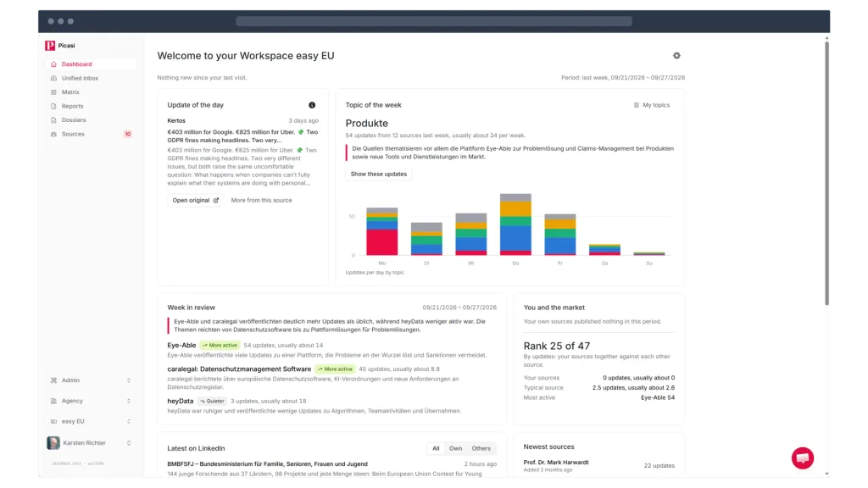This screenshot has height=488, width=868.
Task: Click the My topics list icon
Action: click(x=636, y=105)
